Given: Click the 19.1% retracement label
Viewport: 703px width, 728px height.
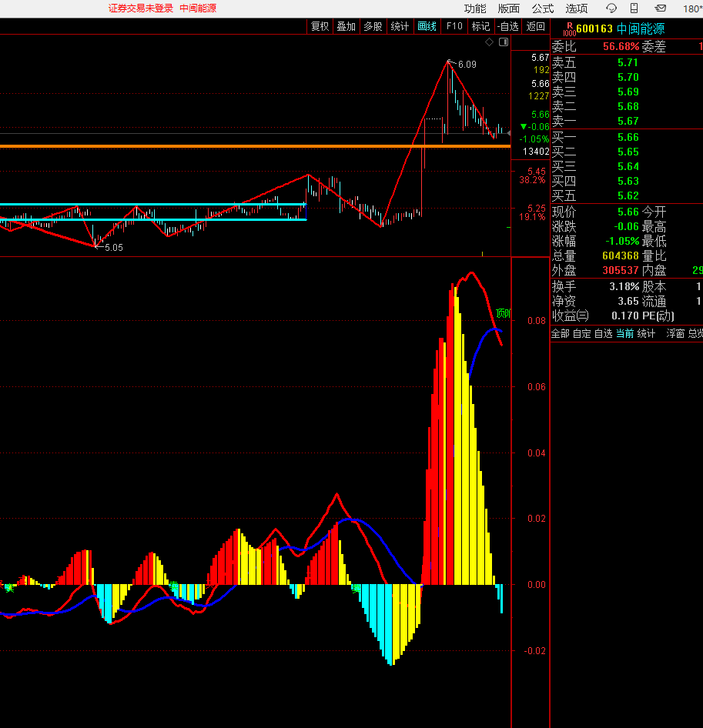Looking at the screenshot, I should tap(532, 217).
